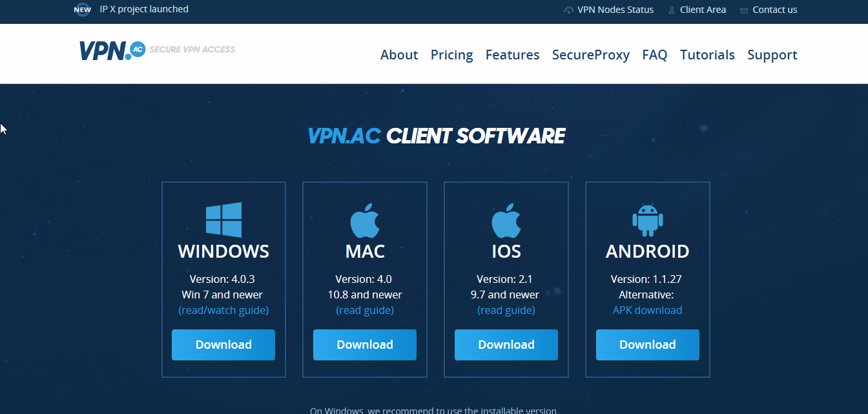Click the Apple logo above IOS
Image resolution: width=868 pixels, height=414 pixels.
pyautogui.click(x=506, y=221)
